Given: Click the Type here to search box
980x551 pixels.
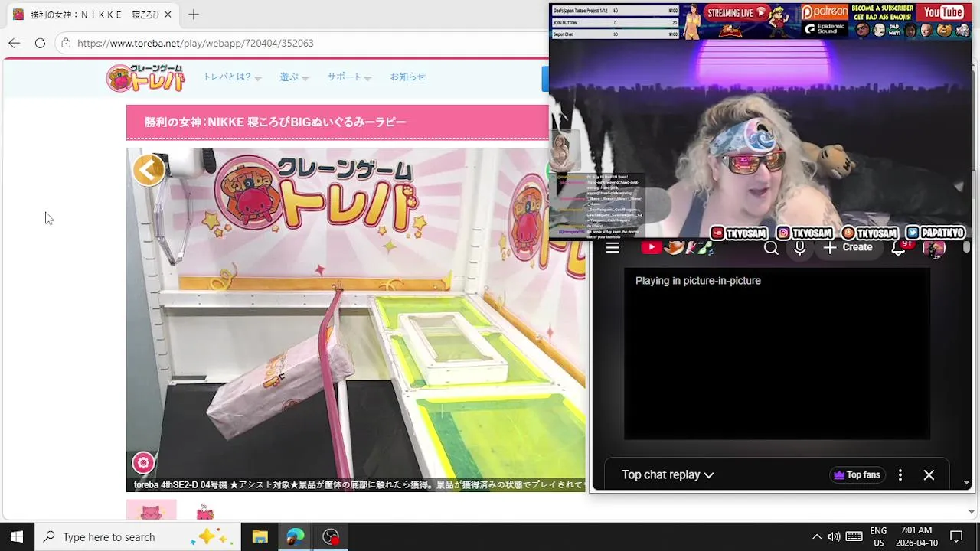Looking at the screenshot, I should [x=138, y=537].
